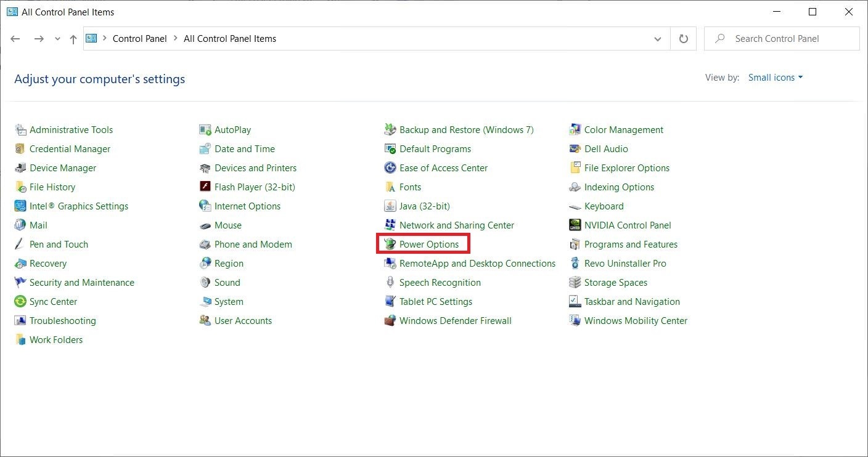This screenshot has width=868, height=457.
Task: Click the Search Control Panel field
Action: [x=782, y=39]
